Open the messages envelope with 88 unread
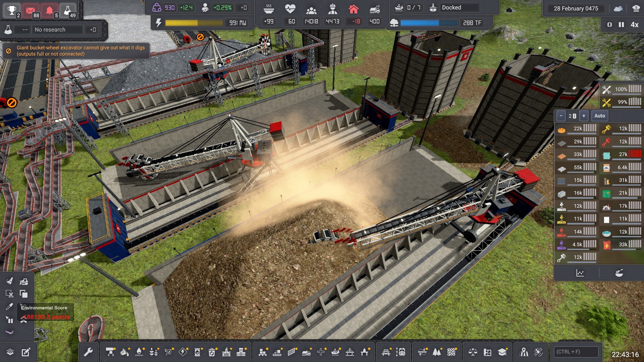Screen dimensions: 644x362 tap(31, 11)
